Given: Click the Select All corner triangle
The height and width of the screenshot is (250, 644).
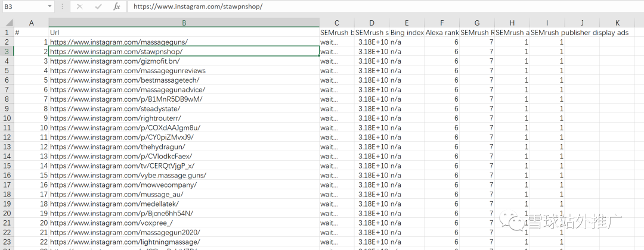Looking at the screenshot, I should tap(7, 23).
